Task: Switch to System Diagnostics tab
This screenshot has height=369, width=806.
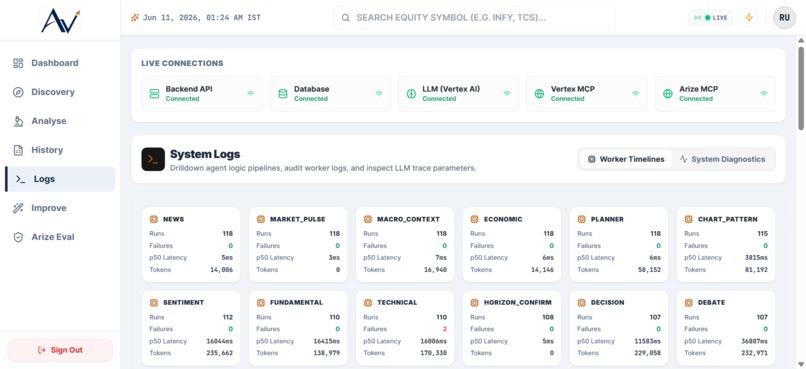Action: (x=723, y=159)
